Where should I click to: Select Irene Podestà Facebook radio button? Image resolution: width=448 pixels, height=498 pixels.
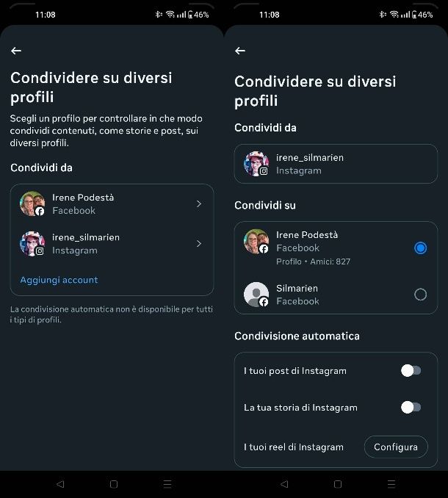(420, 248)
